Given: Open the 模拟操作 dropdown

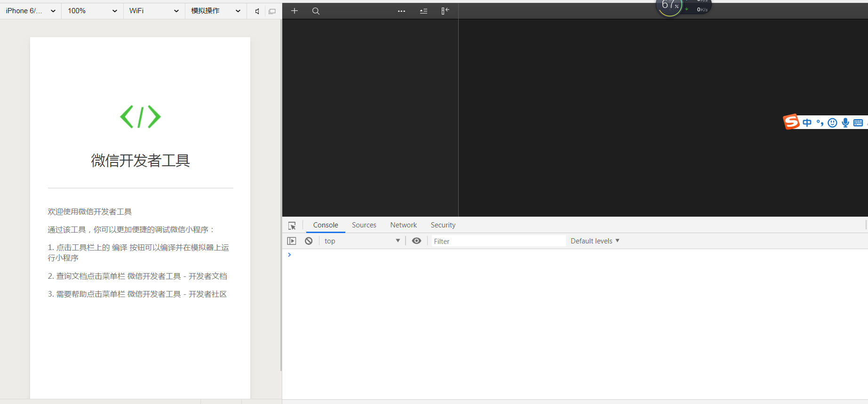Looking at the screenshot, I should pos(215,11).
